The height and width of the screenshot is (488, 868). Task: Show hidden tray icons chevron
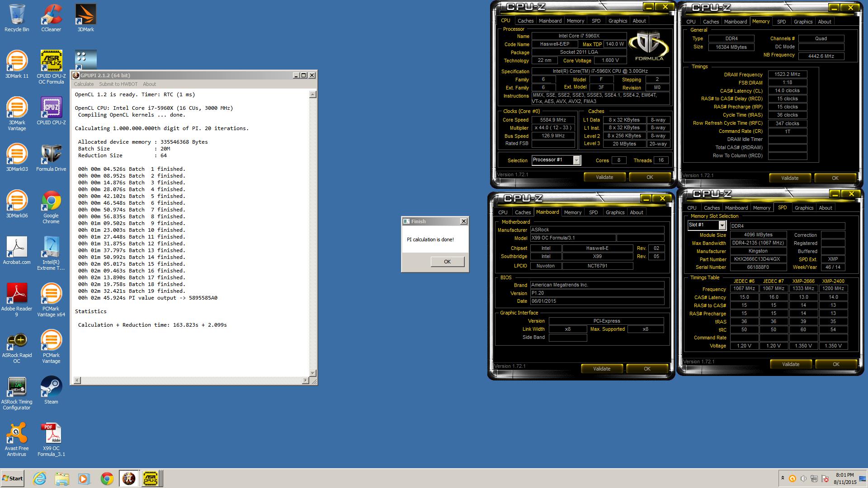pos(783,478)
